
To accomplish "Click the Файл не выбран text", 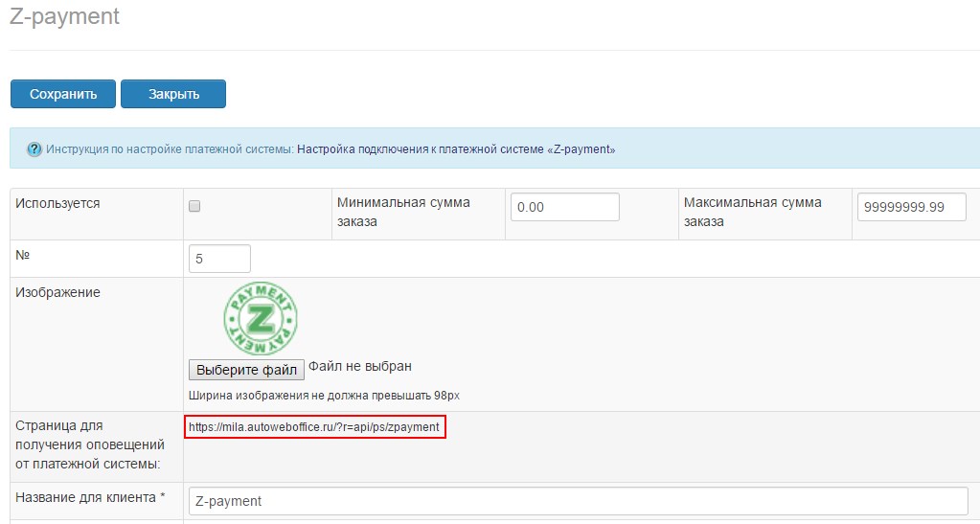I will [x=360, y=367].
